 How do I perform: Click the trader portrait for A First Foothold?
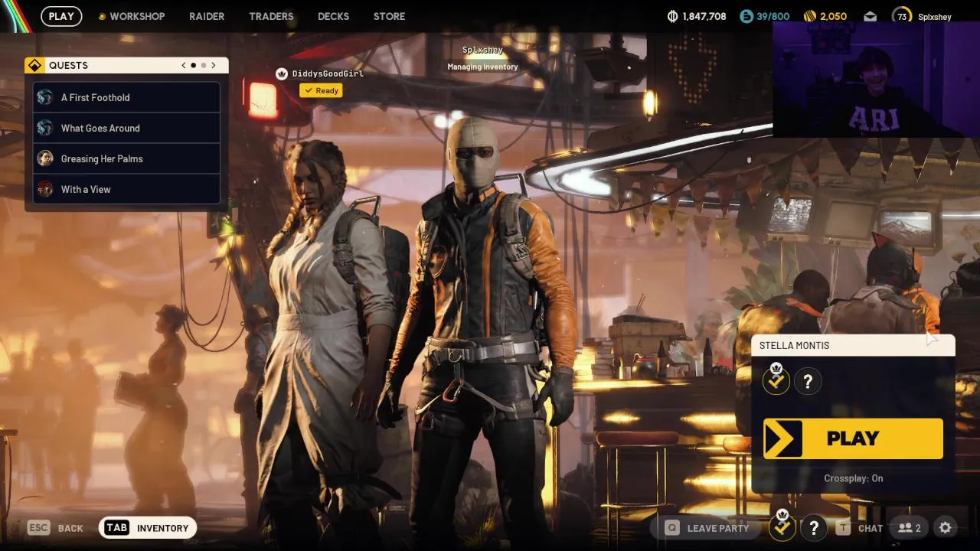point(45,97)
